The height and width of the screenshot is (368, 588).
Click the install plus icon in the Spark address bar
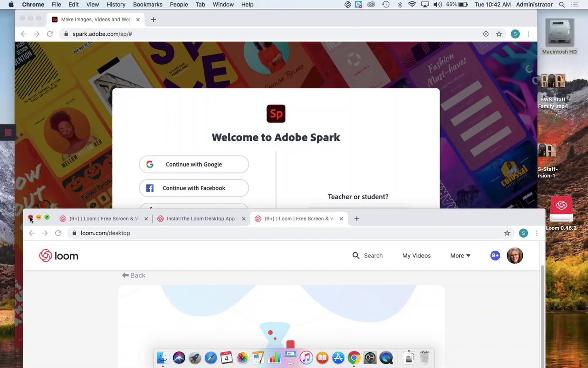(x=486, y=34)
